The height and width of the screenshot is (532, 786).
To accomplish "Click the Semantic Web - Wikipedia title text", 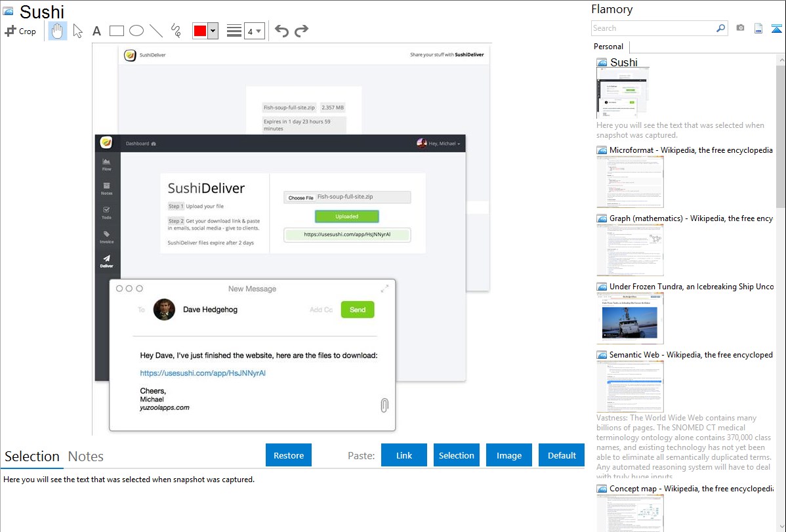I will [691, 354].
